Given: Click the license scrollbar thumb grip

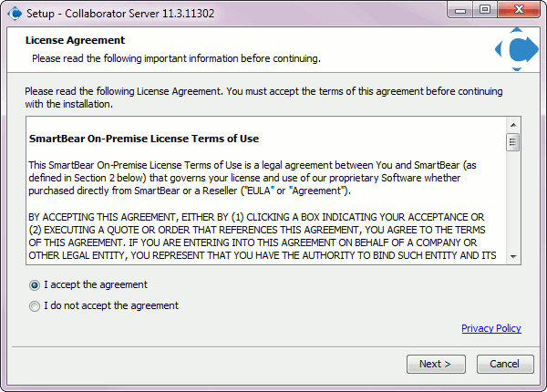Looking at the screenshot, I should tap(512, 142).
